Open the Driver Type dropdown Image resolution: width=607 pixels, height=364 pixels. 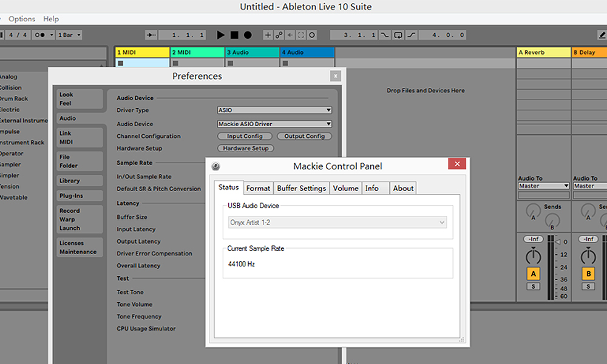[274, 110]
